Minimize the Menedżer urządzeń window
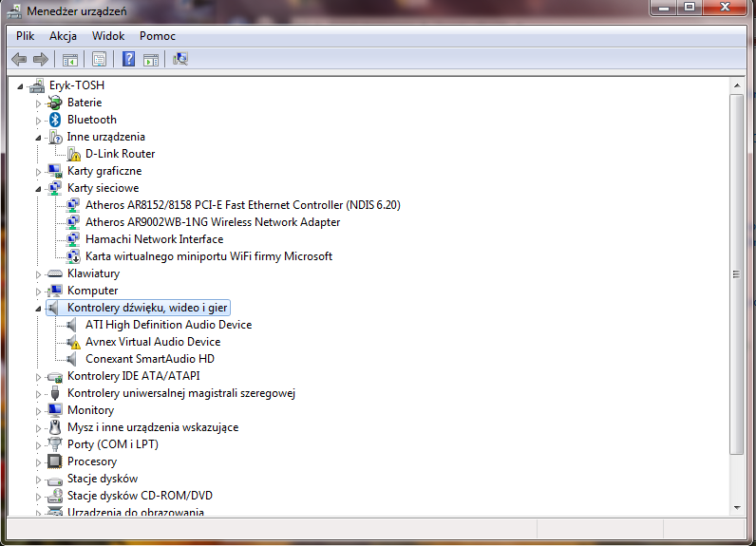Screen dimensions: 756x546 tap(664, 8)
